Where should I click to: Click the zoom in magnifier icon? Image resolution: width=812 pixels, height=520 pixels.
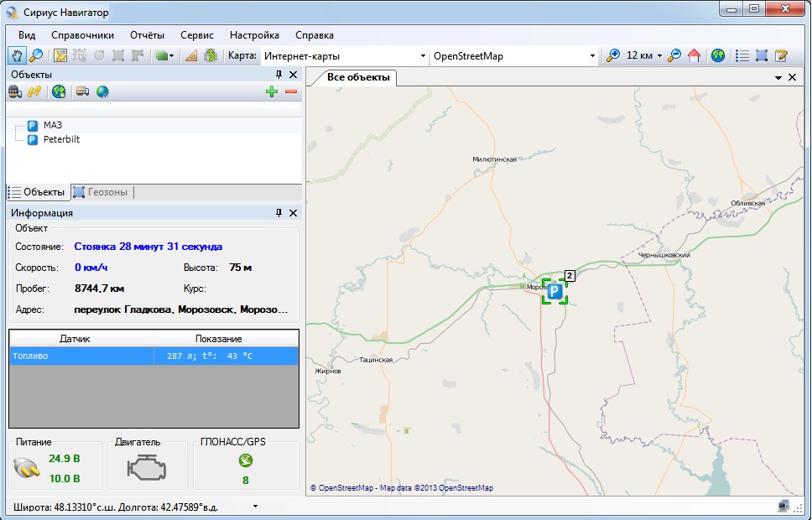click(614, 56)
